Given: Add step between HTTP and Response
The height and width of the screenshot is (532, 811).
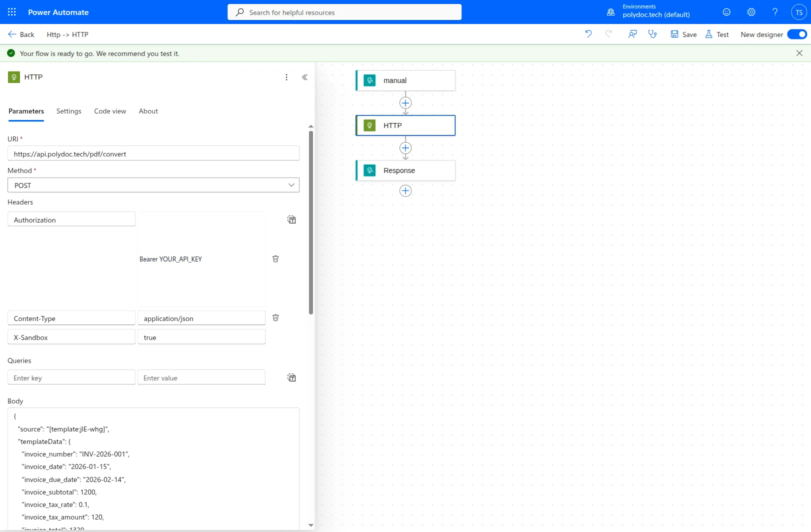Looking at the screenshot, I should click(405, 148).
